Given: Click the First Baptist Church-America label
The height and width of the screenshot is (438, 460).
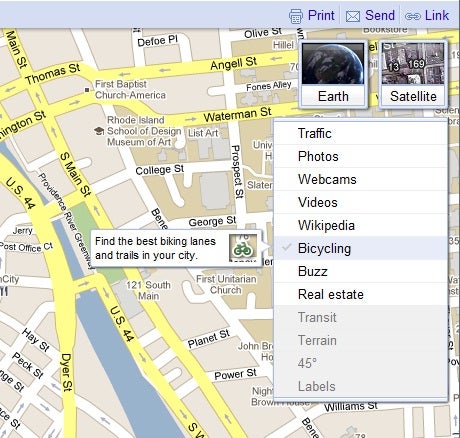Looking at the screenshot, I should click(x=130, y=89).
